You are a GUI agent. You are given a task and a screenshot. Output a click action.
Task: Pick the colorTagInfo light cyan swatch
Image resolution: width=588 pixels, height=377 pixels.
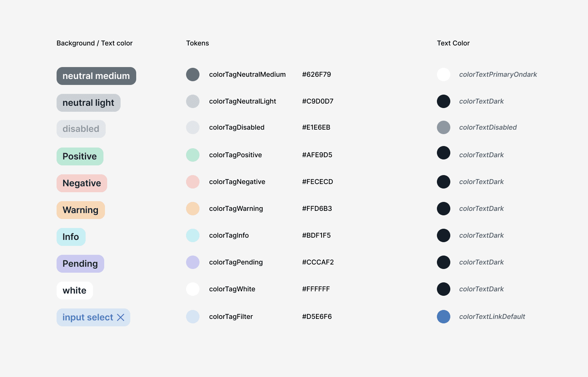pos(193,235)
